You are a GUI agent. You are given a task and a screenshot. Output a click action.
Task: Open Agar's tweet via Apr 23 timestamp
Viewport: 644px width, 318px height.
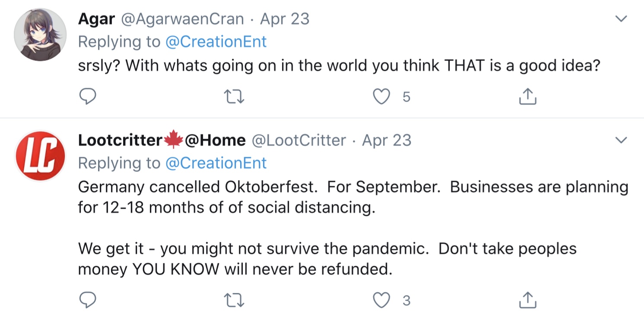(x=285, y=19)
